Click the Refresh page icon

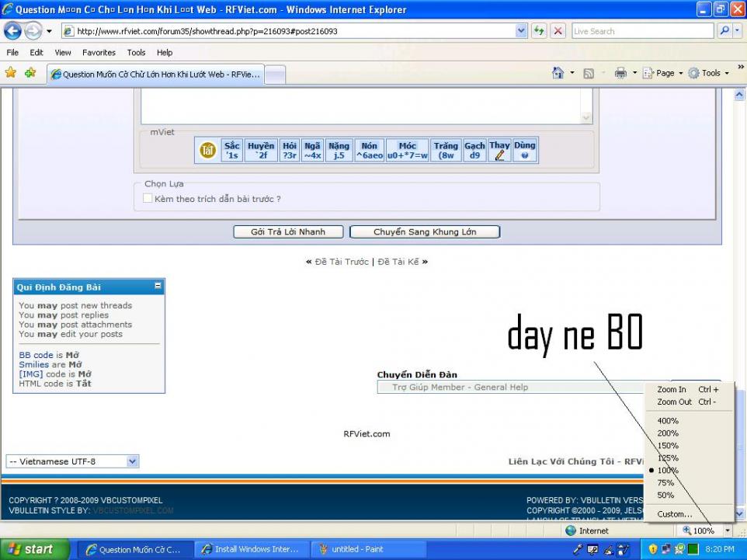pyautogui.click(x=539, y=31)
